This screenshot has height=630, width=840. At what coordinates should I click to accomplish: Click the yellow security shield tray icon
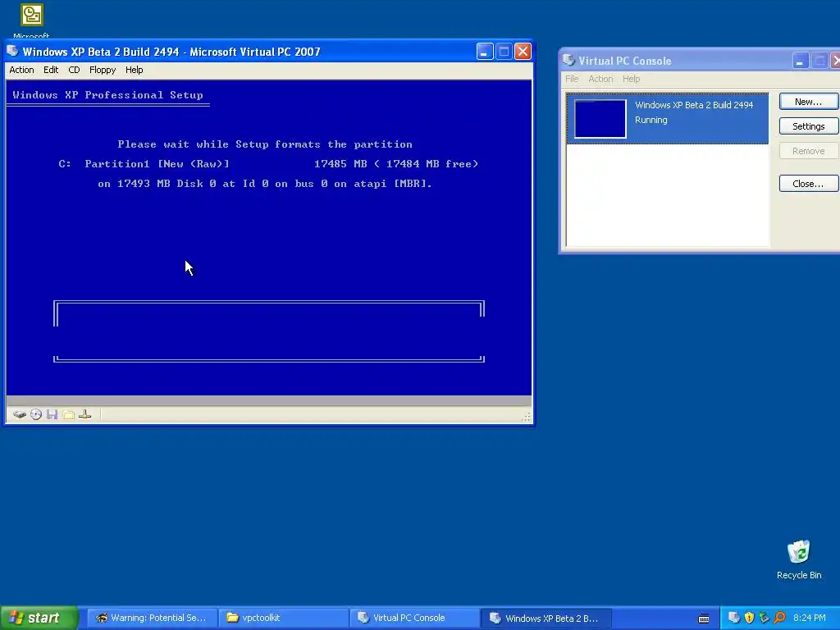coord(749,618)
